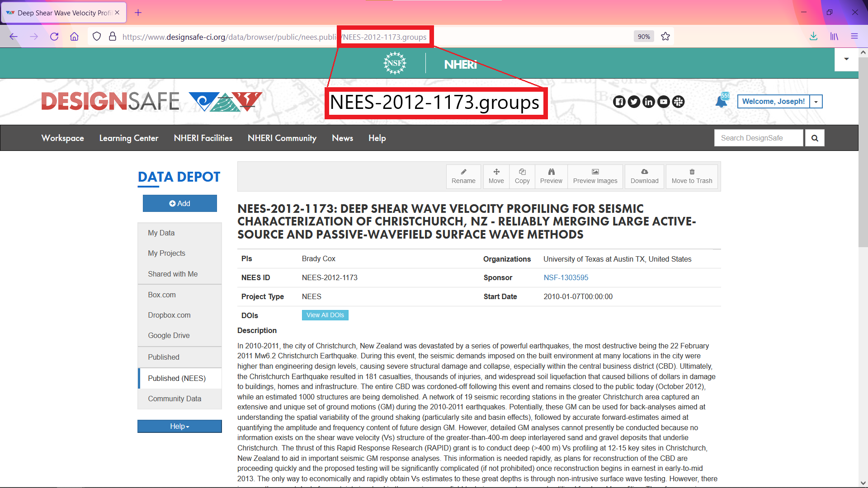The image size is (868, 488).
Task: Click the Copy toolbar button
Action: pyautogui.click(x=522, y=176)
